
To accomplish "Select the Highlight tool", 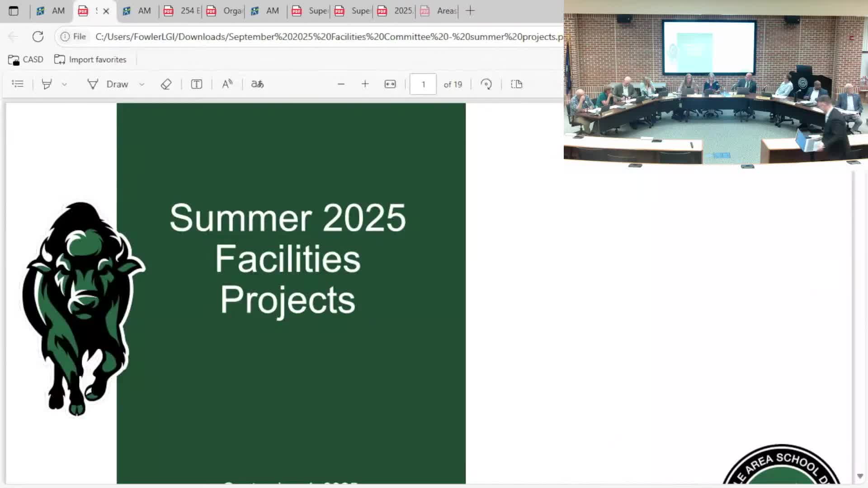I will tap(47, 84).
